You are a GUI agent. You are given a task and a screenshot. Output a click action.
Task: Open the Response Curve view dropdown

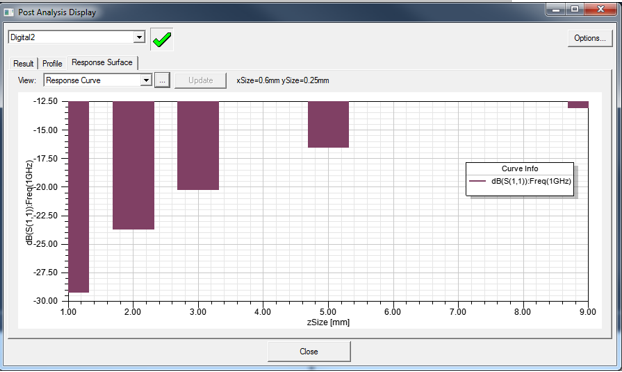(146, 80)
